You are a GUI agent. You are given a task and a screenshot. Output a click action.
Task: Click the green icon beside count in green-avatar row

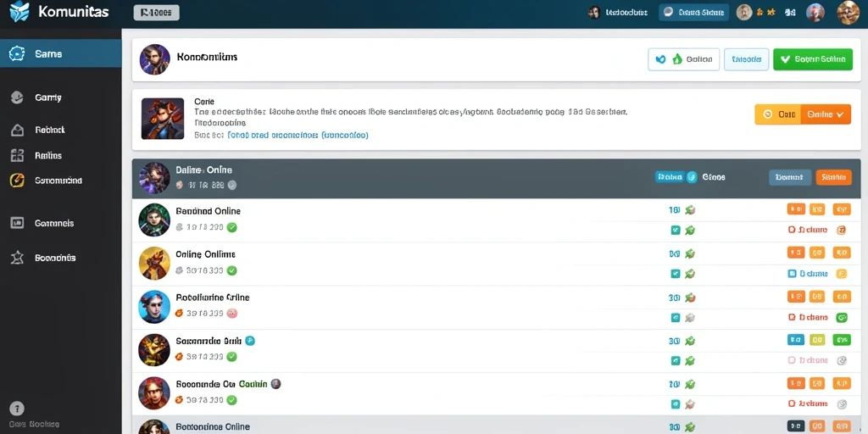[x=690, y=210]
